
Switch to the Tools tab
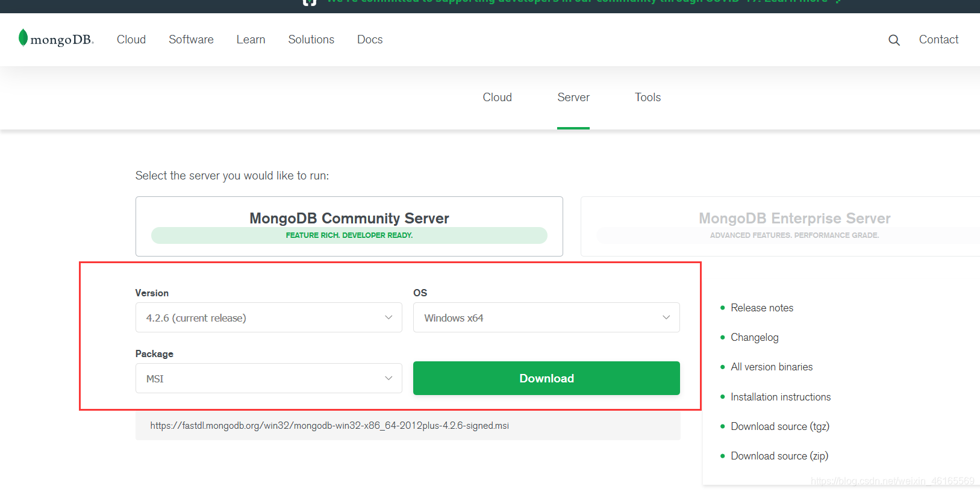pos(648,97)
